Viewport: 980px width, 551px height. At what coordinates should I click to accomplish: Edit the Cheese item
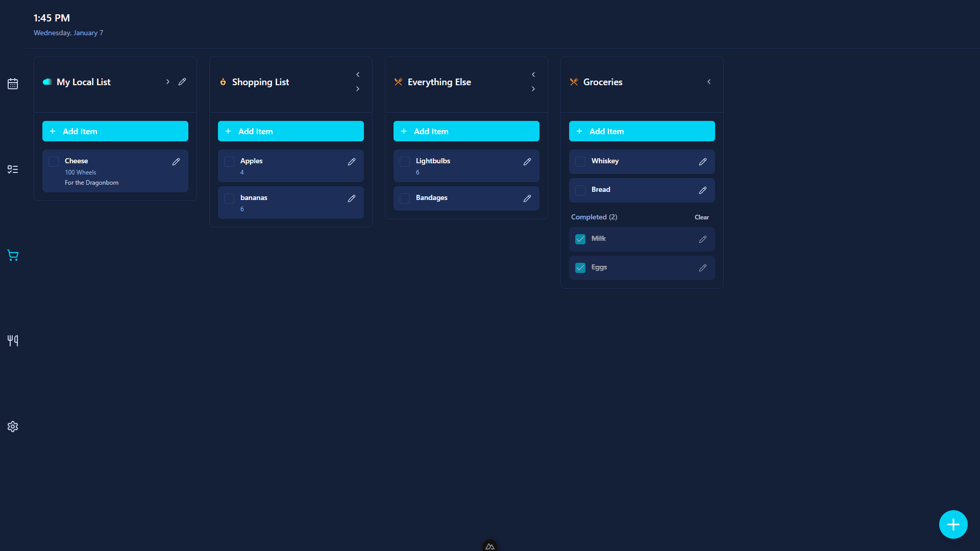(x=176, y=162)
